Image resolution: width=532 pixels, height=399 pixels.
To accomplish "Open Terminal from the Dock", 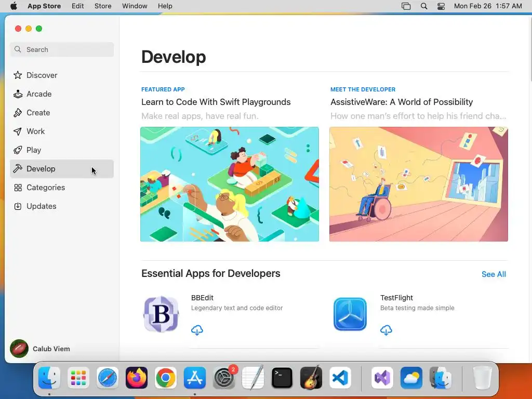I will pos(282,378).
